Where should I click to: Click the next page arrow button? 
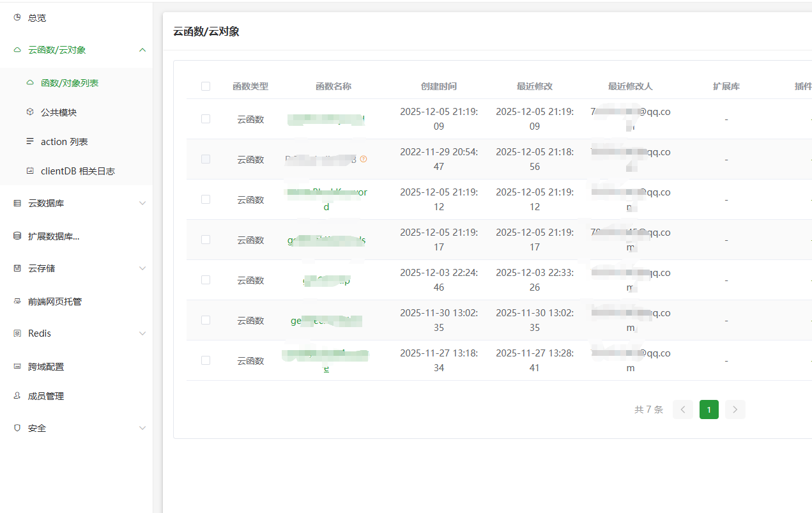coord(735,410)
